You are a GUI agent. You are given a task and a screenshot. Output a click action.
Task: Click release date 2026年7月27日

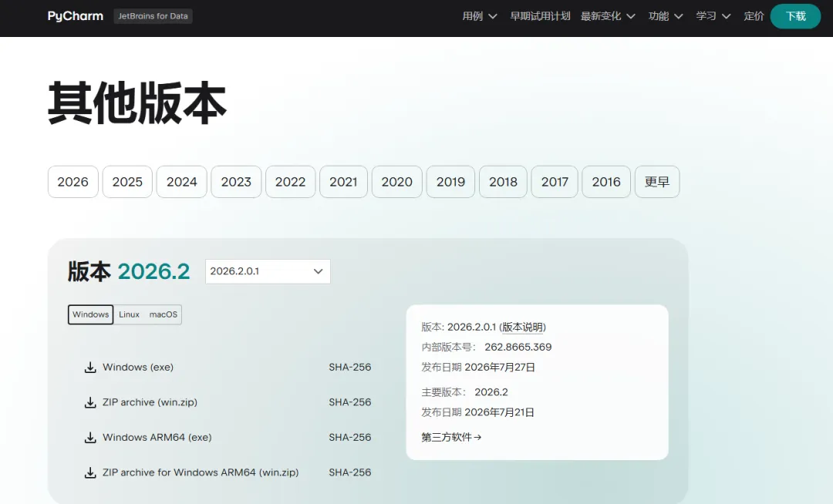click(x=500, y=367)
